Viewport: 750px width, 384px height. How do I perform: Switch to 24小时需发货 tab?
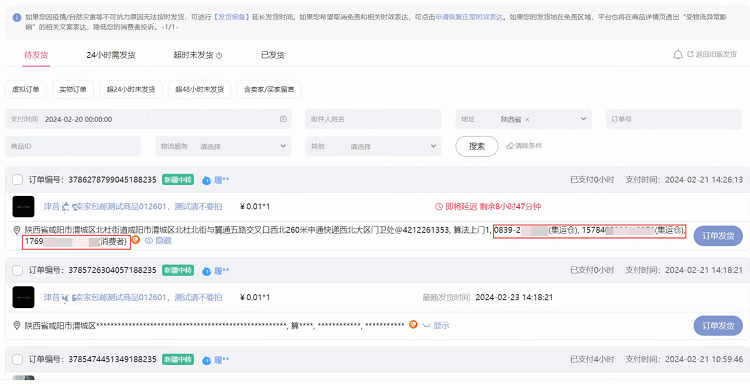click(110, 55)
